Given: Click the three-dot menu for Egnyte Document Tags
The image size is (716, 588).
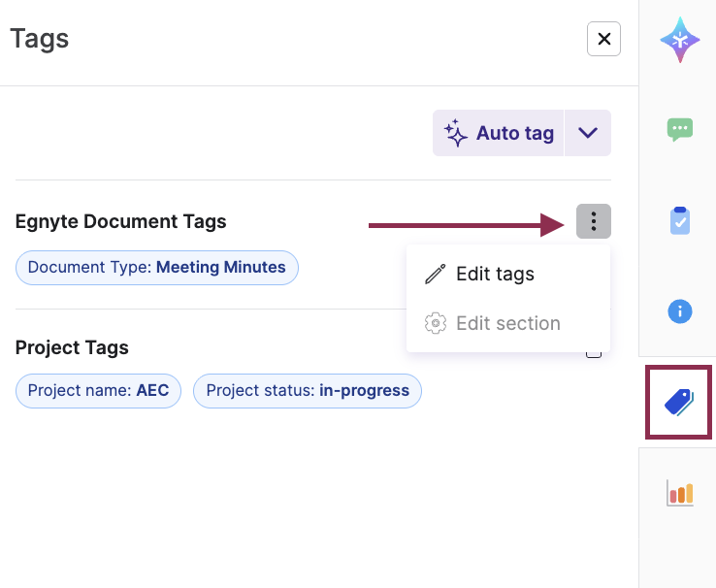Looking at the screenshot, I should [x=593, y=222].
